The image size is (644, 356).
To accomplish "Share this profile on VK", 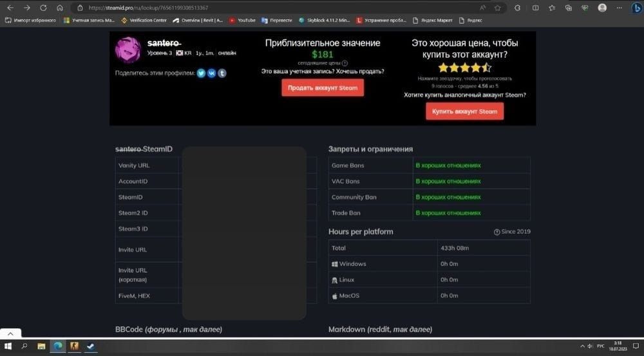I will point(211,73).
